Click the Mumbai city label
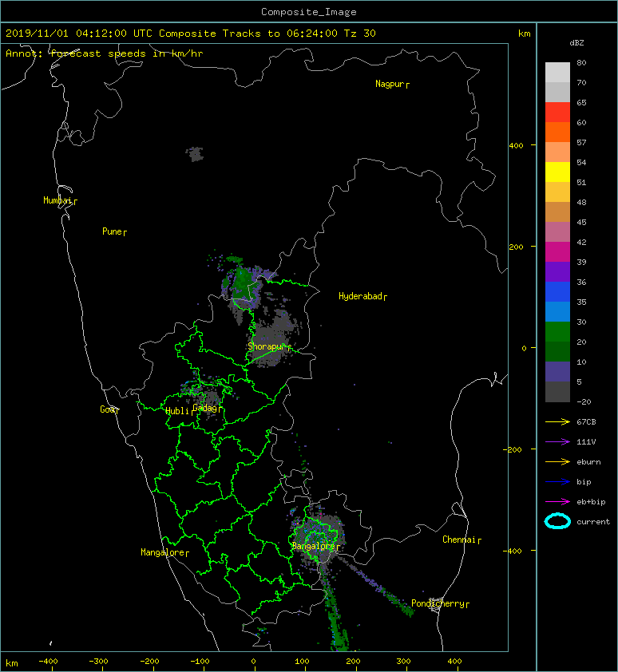This screenshot has height=672, width=618. pyautogui.click(x=57, y=200)
